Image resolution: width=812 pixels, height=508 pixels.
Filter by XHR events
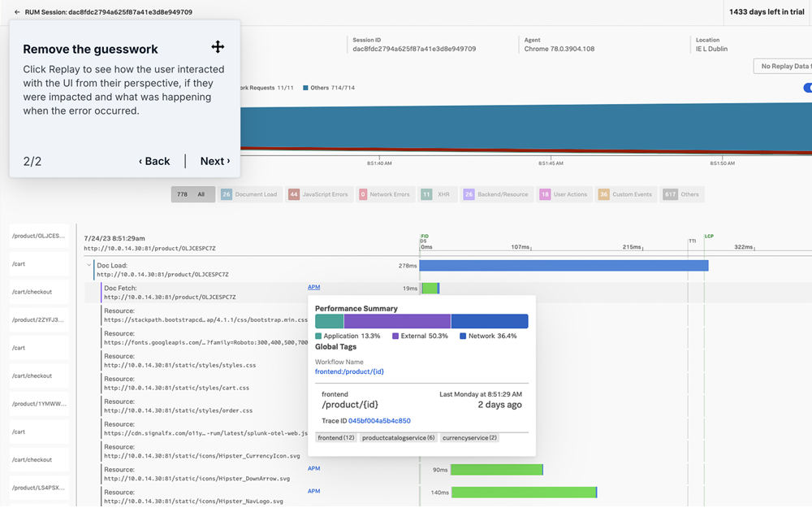[437, 194]
